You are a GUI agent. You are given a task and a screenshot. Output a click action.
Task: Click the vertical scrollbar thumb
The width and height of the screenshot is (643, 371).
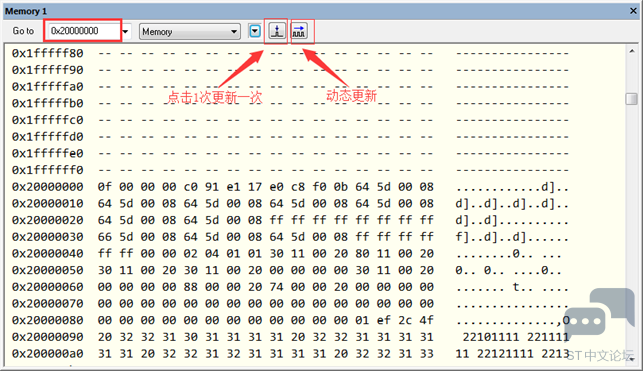(632, 99)
